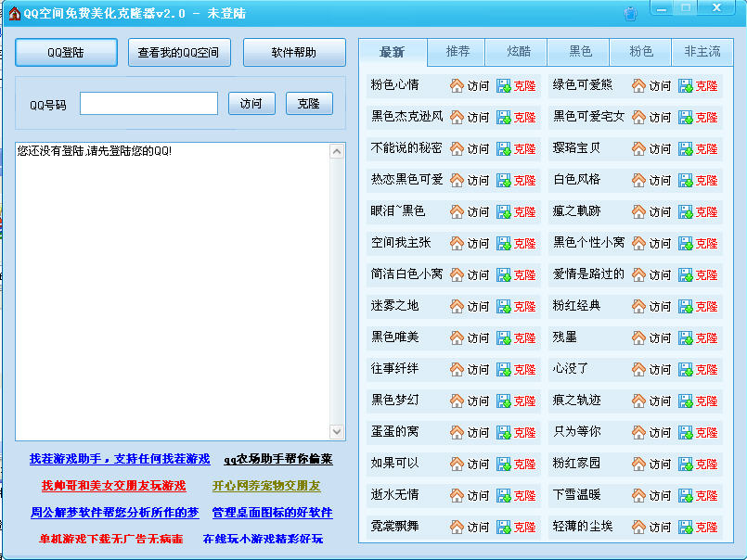Click red 克隆 text for 蛋蛋的窝
The image size is (747, 560).
point(524,432)
